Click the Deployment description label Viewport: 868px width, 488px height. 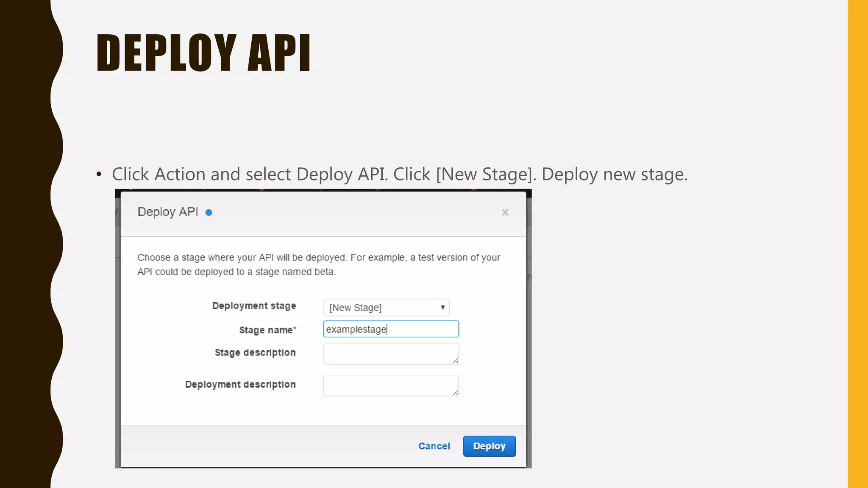[240, 384]
